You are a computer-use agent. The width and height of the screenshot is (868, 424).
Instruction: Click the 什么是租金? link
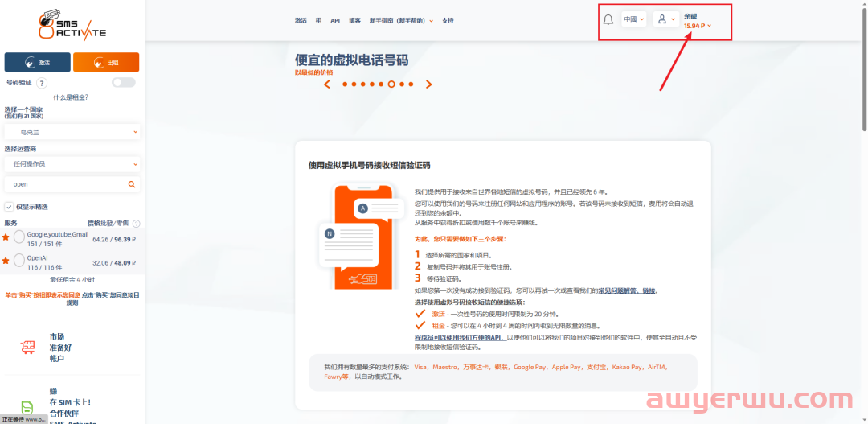click(71, 97)
